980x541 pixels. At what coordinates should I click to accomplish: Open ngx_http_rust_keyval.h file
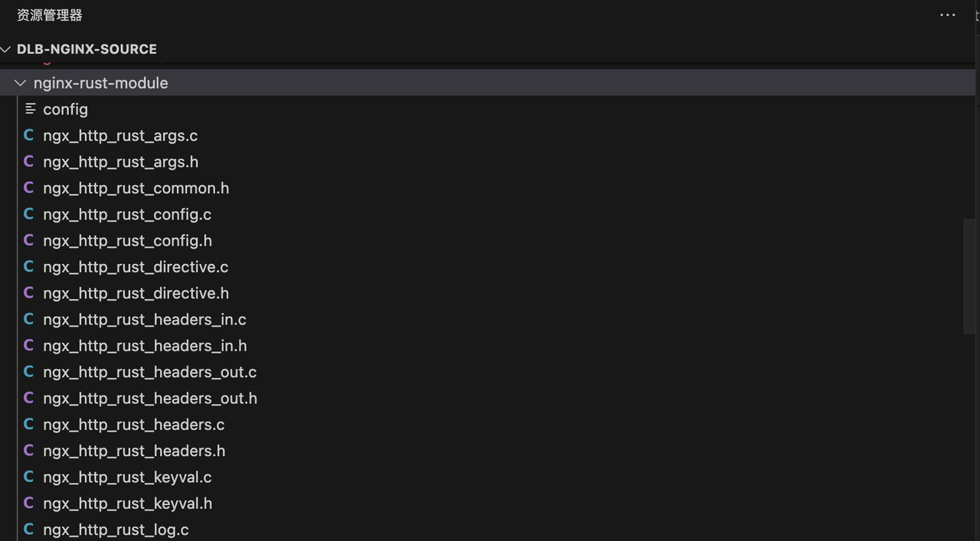(x=128, y=504)
